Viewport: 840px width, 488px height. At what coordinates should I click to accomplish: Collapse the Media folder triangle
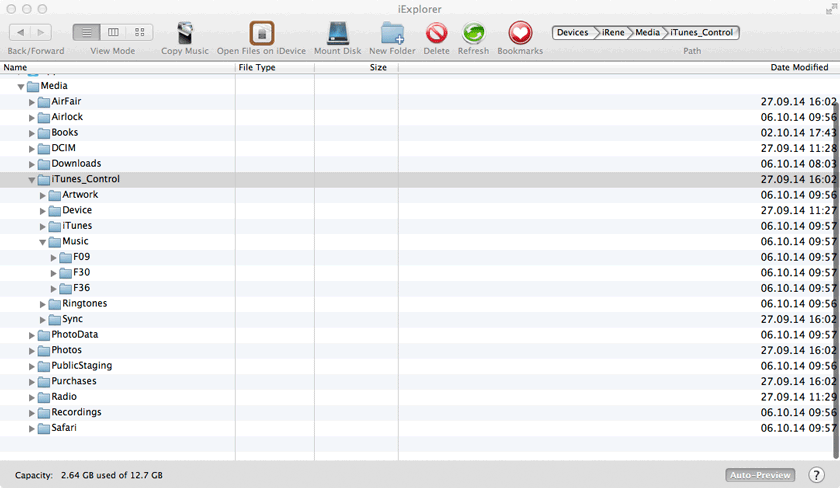pyautogui.click(x=21, y=86)
